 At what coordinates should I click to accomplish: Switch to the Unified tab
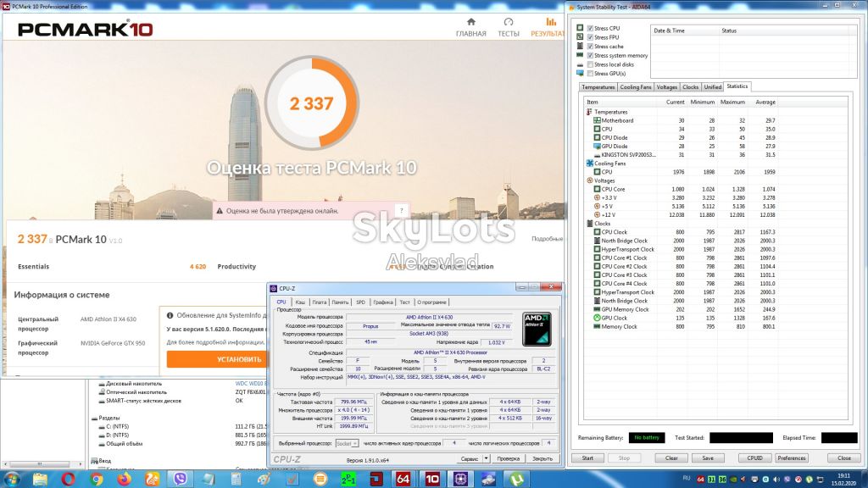point(712,87)
